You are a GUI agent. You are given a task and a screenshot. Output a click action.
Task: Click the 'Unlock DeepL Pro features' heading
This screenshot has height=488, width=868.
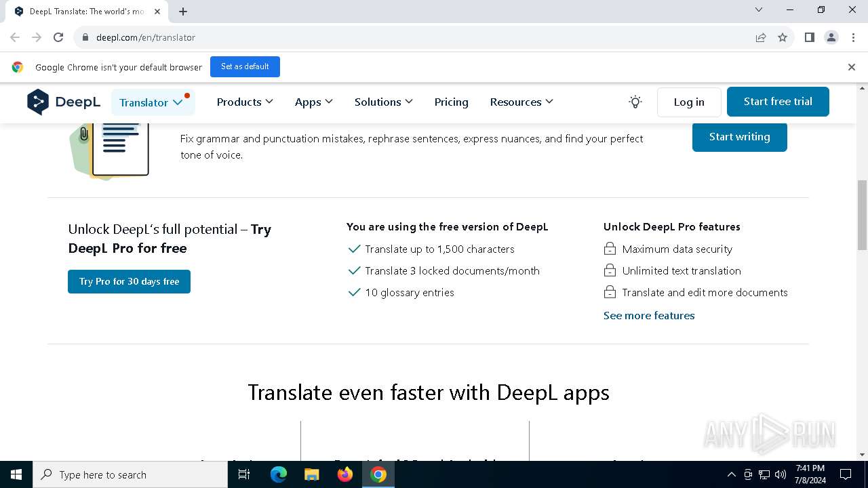pos(672,226)
